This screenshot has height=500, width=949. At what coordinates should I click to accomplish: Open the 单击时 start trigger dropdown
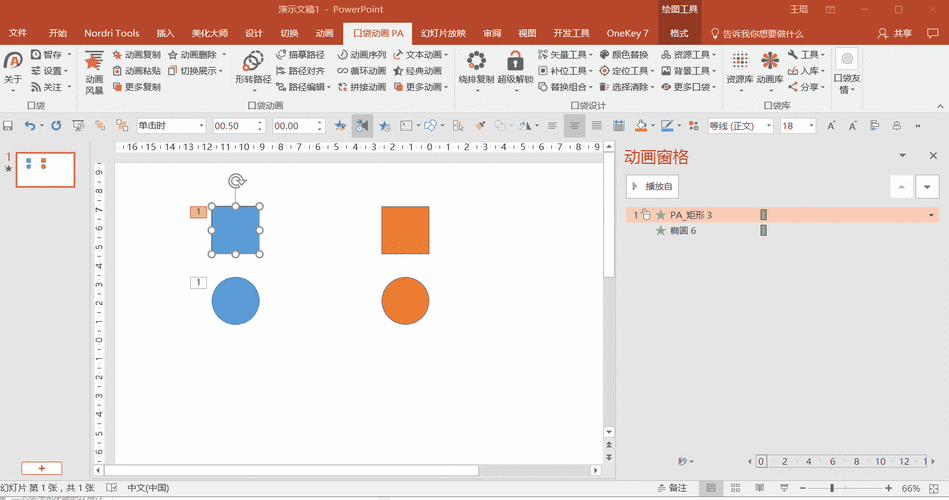(x=200, y=126)
